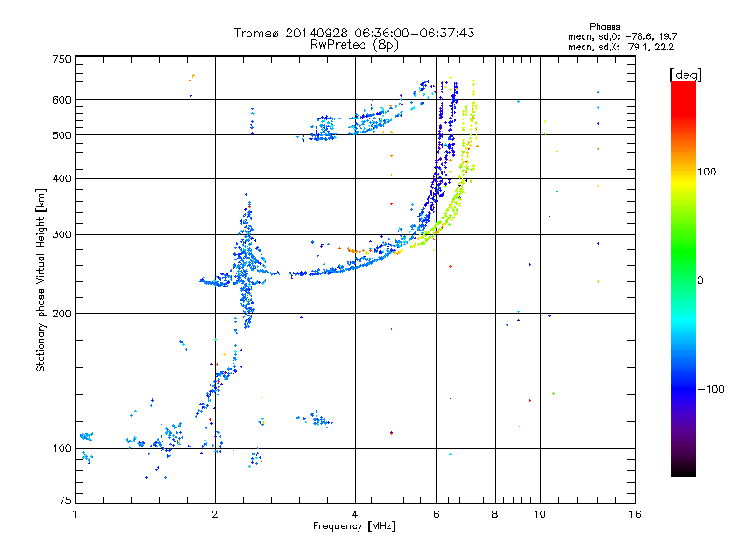Click the y-axis tick label '300'
Viewport: 747px width, 560px height.
(x=62, y=235)
